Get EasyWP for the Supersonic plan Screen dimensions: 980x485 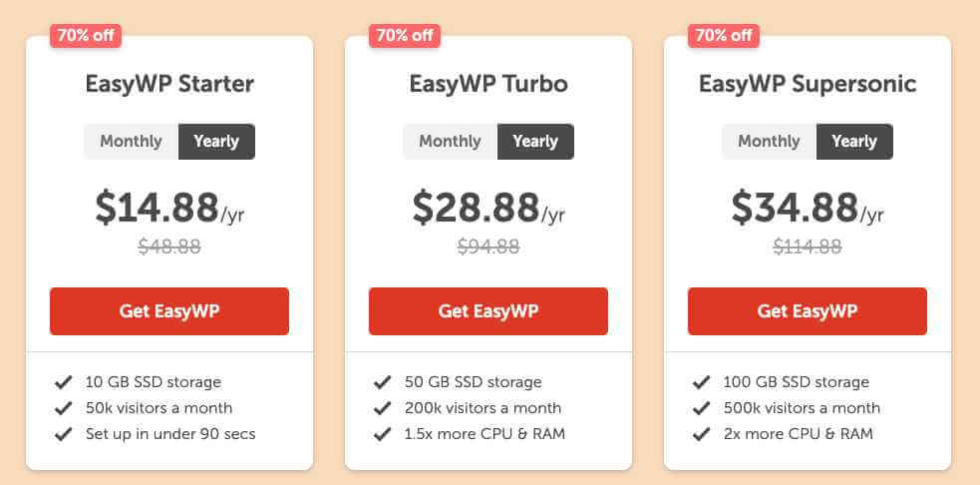(x=808, y=311)
